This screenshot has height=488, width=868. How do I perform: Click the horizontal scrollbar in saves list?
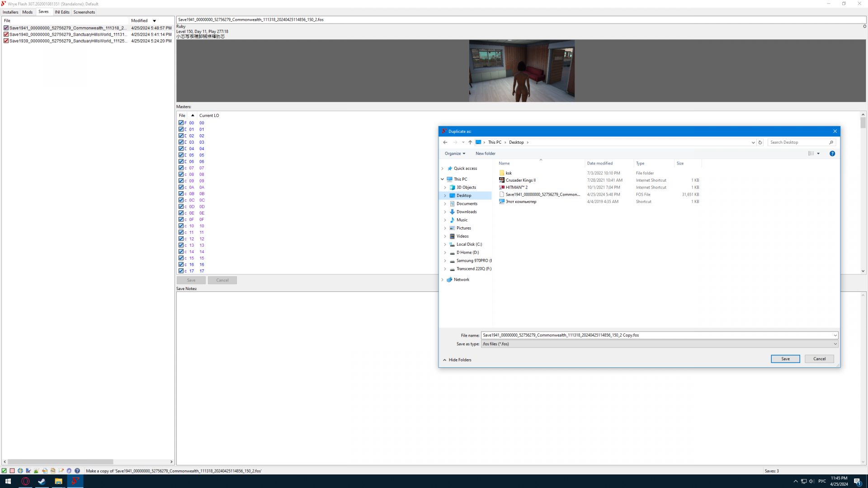click(60, 462)
